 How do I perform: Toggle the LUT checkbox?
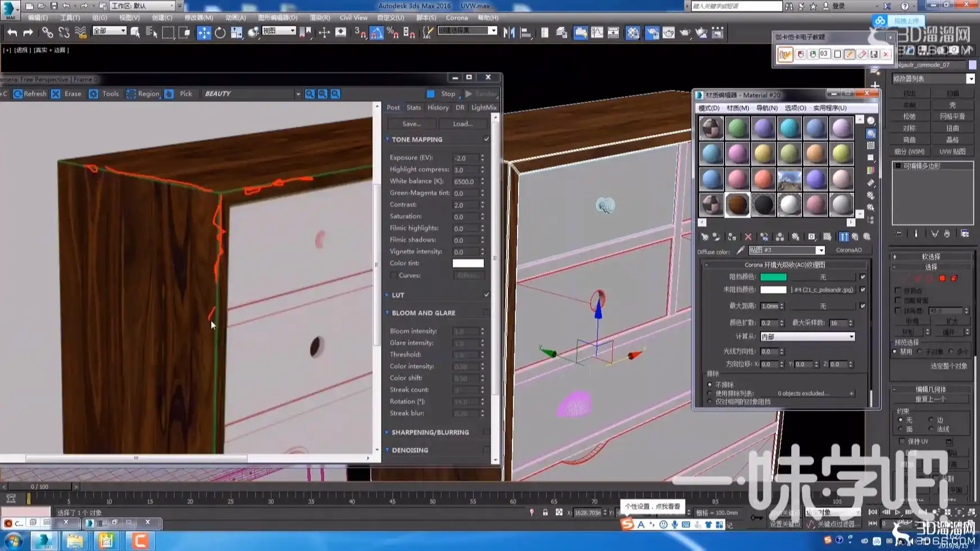pyautogui.click(x=487, y=295)
